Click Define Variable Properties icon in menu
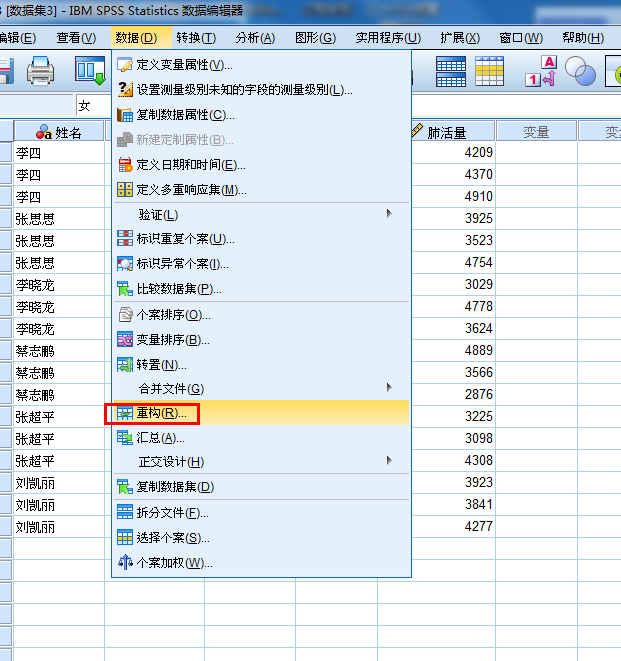 point(125,65)
